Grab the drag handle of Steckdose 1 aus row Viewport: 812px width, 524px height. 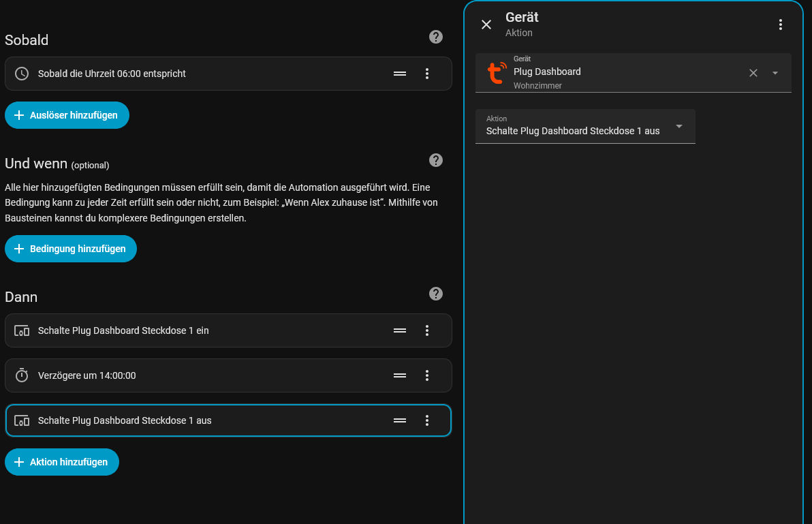pos(400,420)
